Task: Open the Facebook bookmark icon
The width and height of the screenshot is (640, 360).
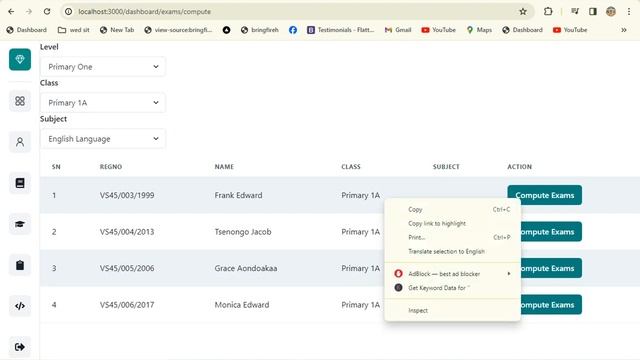Action: coord(293,30)
